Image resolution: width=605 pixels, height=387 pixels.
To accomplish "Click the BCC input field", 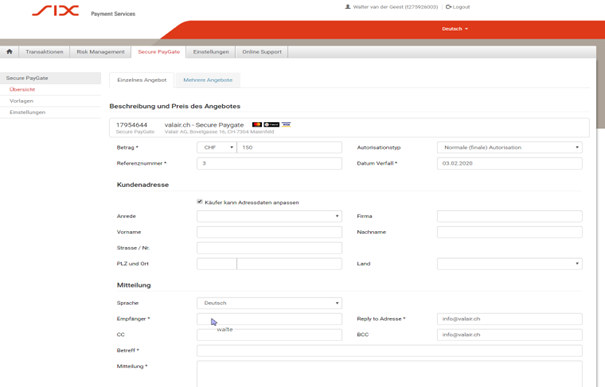I will [x=509, y=335].
